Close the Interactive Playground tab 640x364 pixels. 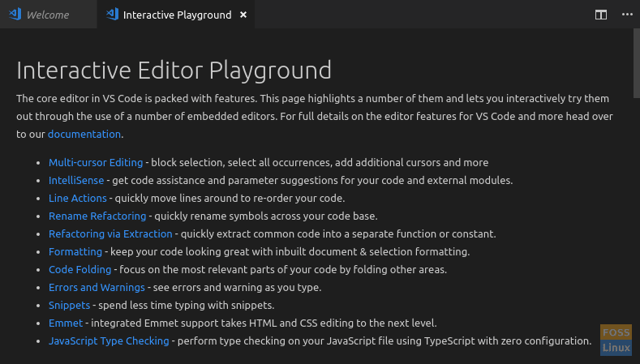(x=243, y=15)
